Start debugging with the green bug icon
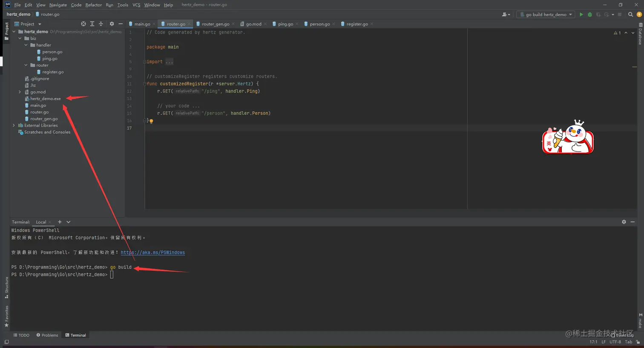 click(590, 14)
